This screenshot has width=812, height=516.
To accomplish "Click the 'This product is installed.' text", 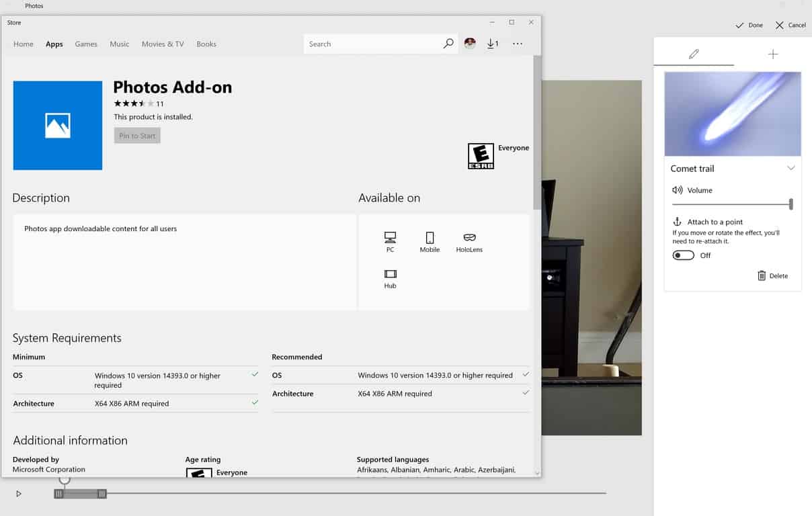I will coord(153,117).
